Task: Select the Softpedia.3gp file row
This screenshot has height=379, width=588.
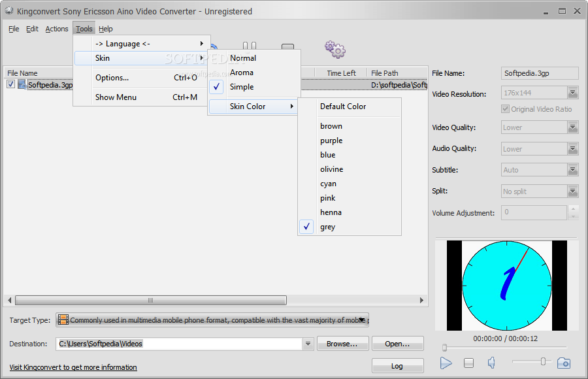Action: (216, 85)
